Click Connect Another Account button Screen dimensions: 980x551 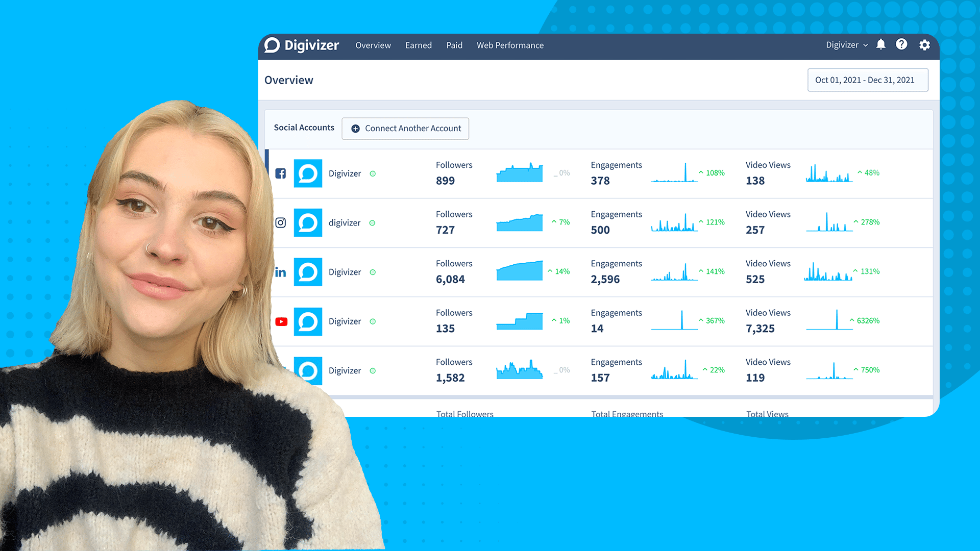[x=405, y=129]
